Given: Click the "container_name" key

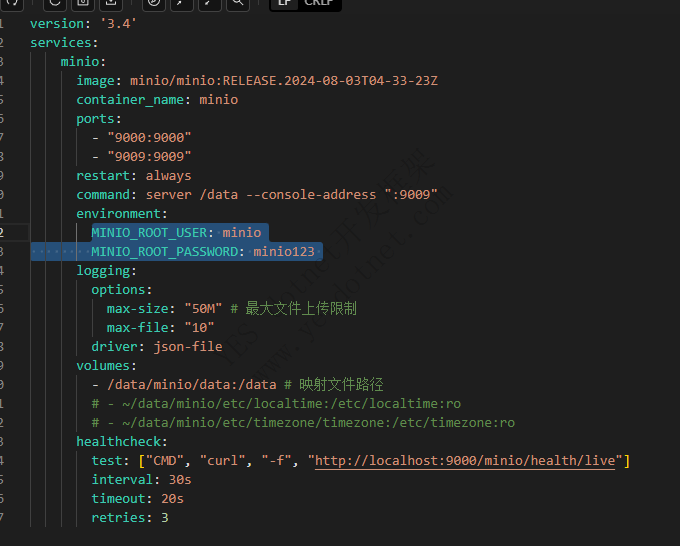Looking at the screenshot, I should 130,100.
